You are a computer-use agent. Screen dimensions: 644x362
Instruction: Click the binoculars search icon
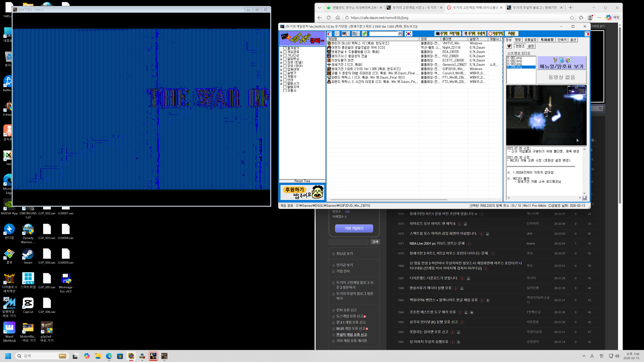pos(400,34)
